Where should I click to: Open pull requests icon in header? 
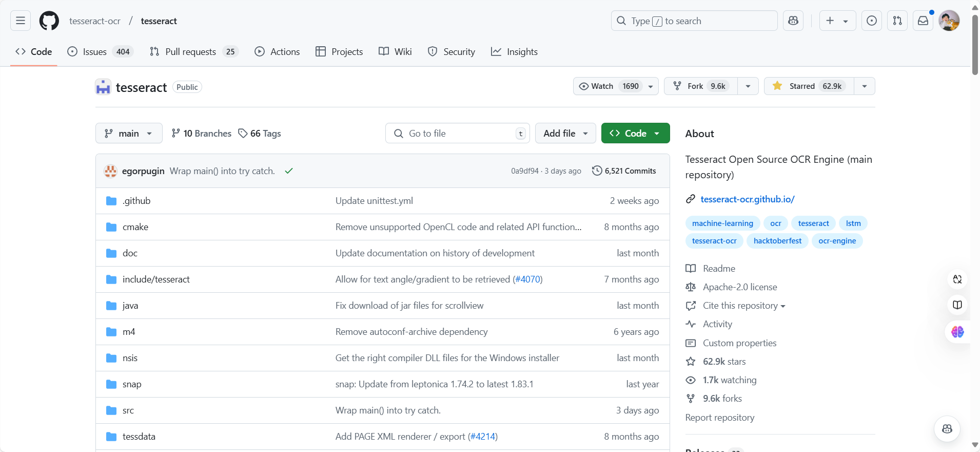point(897,21)
